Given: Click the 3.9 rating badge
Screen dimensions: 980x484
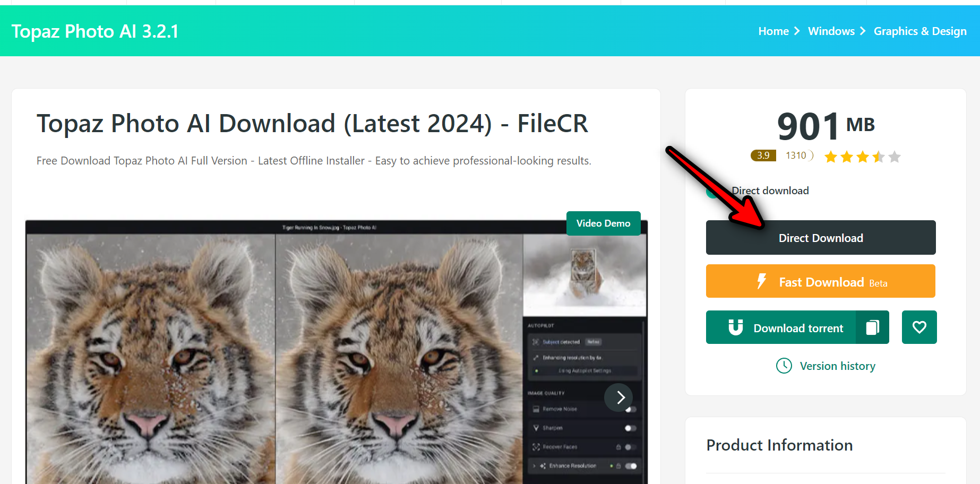Looking at the screenshot, I should tap(763, 155).
